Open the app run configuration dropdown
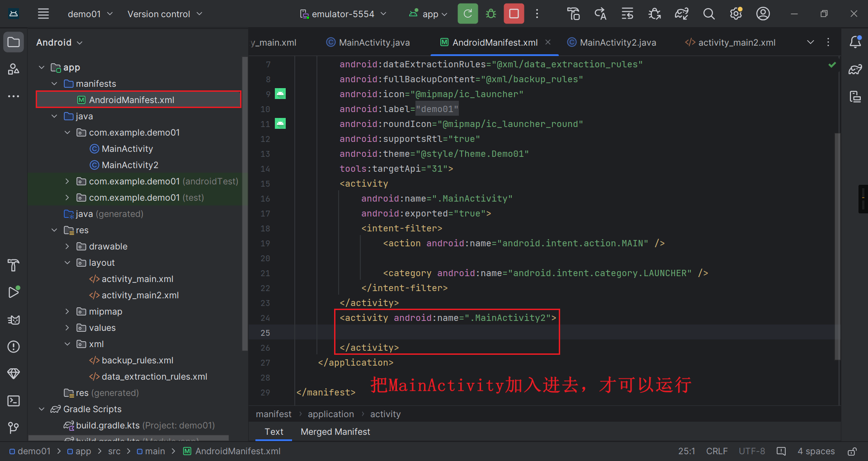The image size is (868, 461). pyautogui.click(x=428, y=14)
